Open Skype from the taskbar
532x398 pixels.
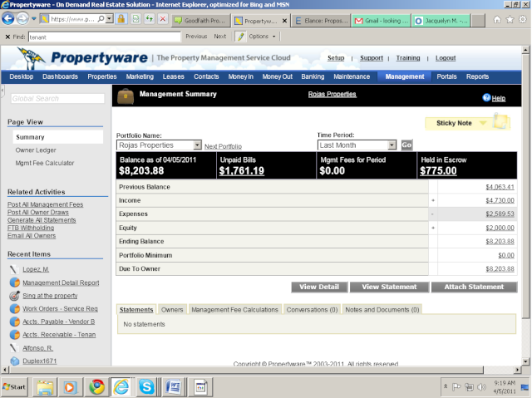click(x=146, y=387)
